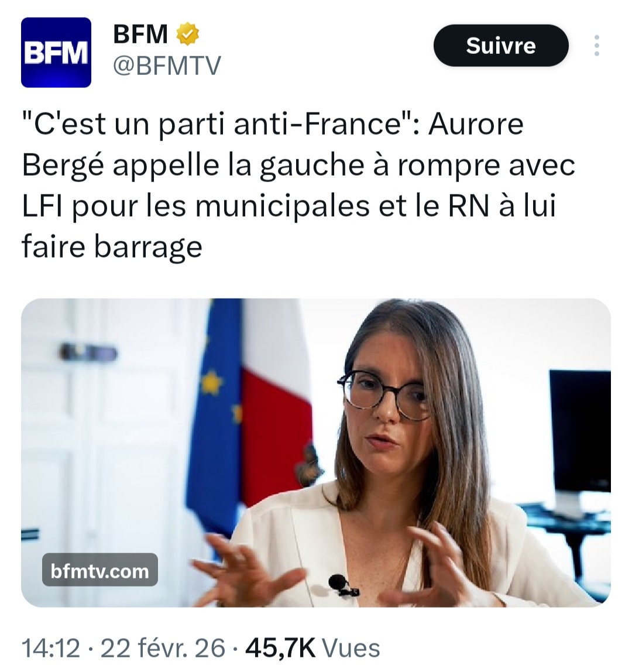The width and height of the screenshot is (632, 672).
Task: Open the BFM profile avatar
Action: point(56,52)
